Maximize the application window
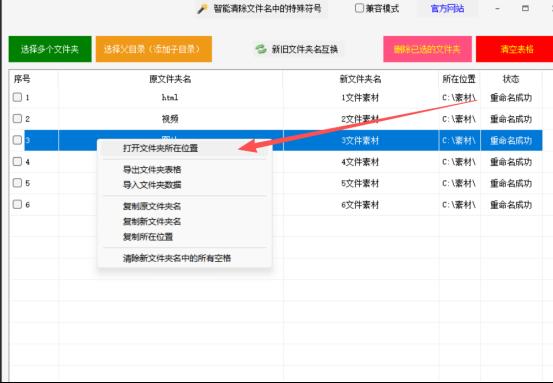The image size is (553, 383). 525,8
